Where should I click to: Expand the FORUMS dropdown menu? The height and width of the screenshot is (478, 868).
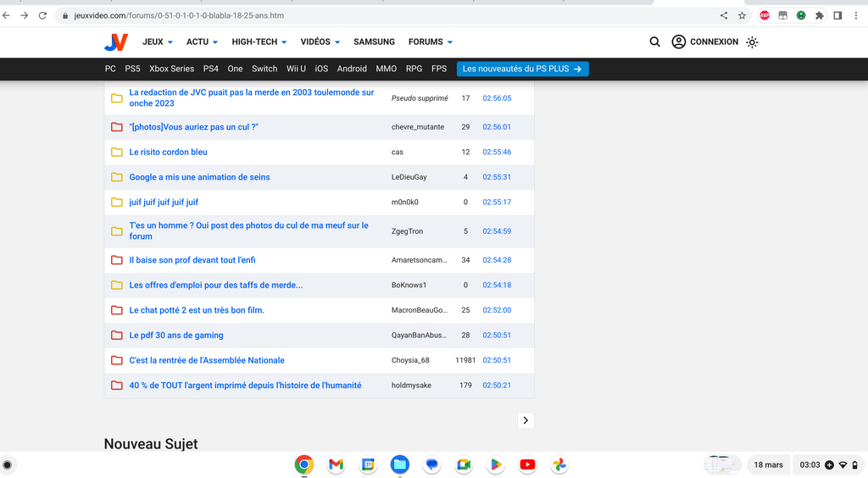(431, 42)
